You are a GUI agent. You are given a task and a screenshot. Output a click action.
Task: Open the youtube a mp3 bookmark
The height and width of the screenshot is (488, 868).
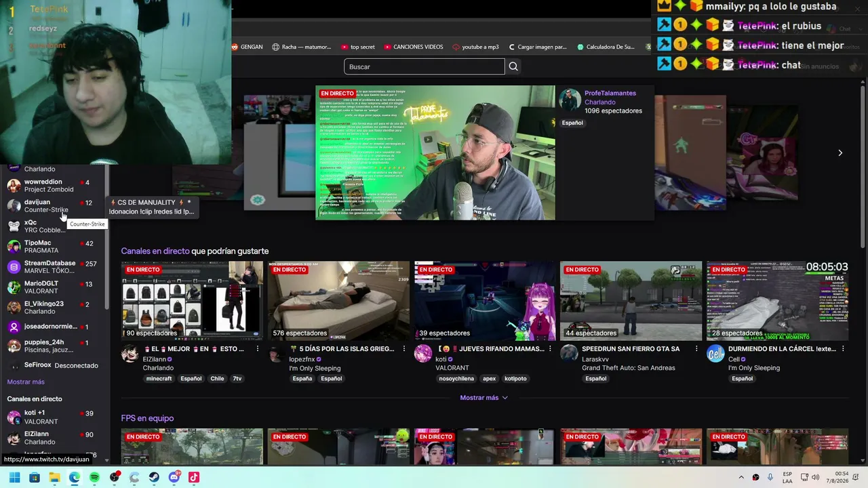click(475, 47)
